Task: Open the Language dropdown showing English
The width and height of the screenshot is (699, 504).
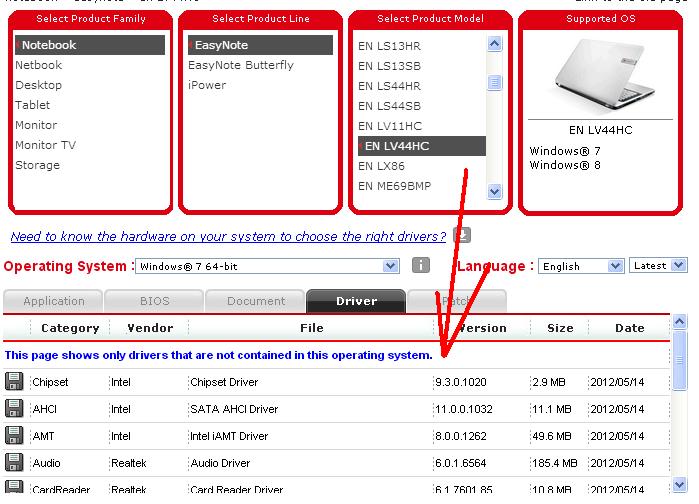Action: (580, 266)
